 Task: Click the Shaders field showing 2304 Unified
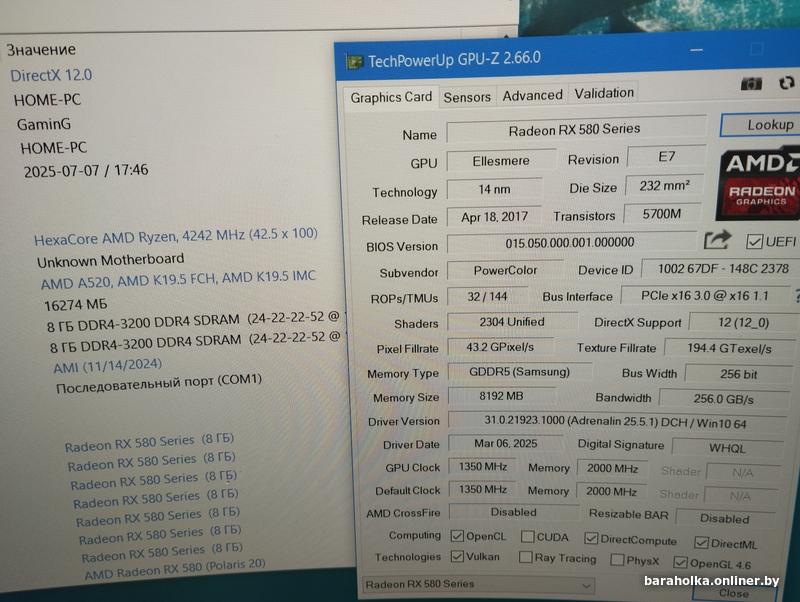click(512, 322)
